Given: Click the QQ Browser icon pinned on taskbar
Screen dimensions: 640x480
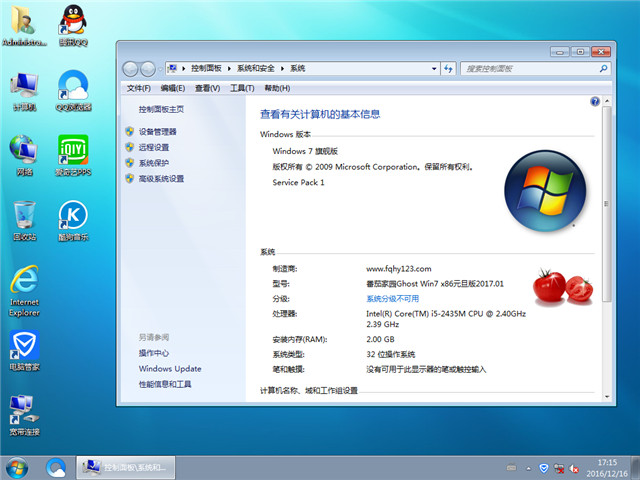Looking at the screenshot, I should click(56, 468).
